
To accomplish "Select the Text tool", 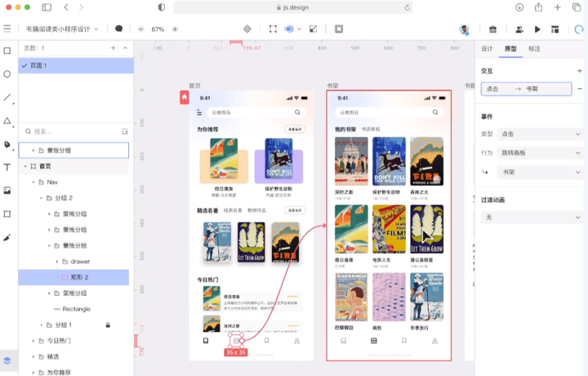I will (x=7, y=168).
